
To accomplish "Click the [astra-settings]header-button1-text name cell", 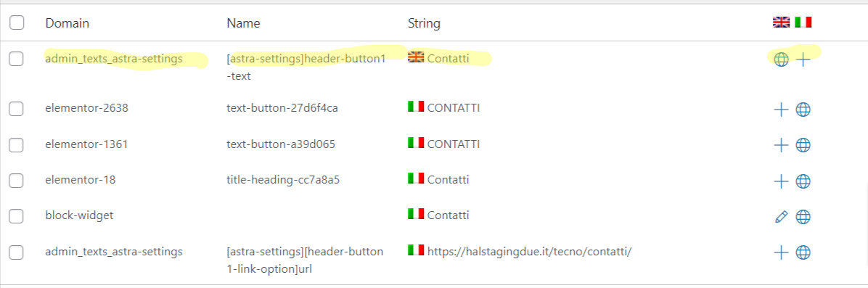I will click(x=306, y=67).
